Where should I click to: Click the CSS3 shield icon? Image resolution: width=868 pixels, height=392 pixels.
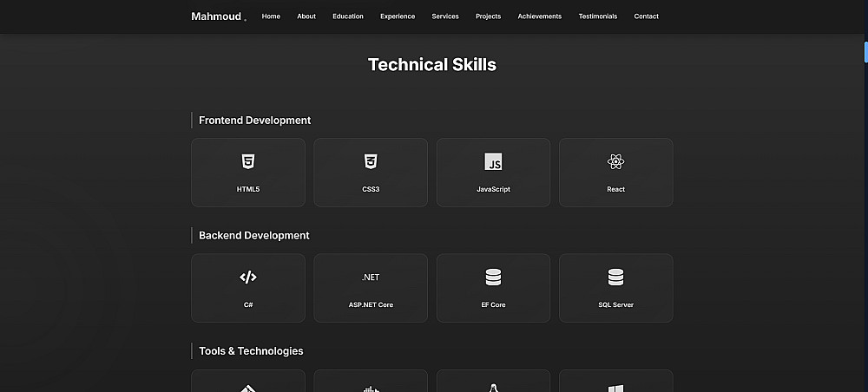coord(371,162)
